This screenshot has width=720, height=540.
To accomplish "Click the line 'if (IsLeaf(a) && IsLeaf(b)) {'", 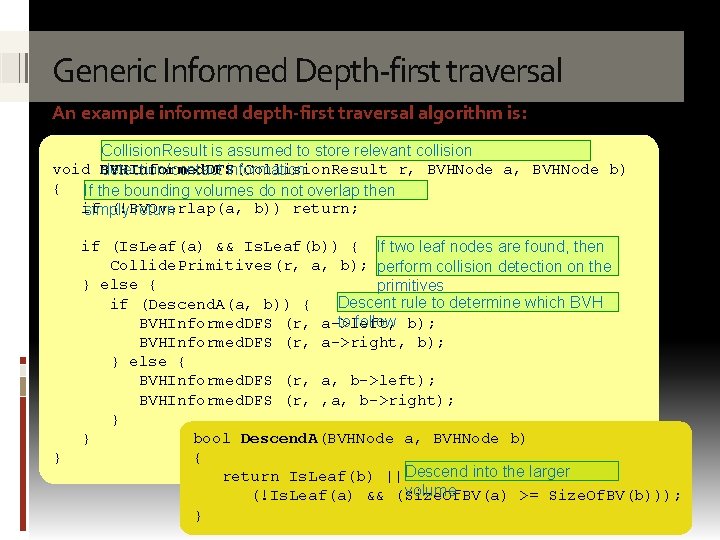I will 219,247.
